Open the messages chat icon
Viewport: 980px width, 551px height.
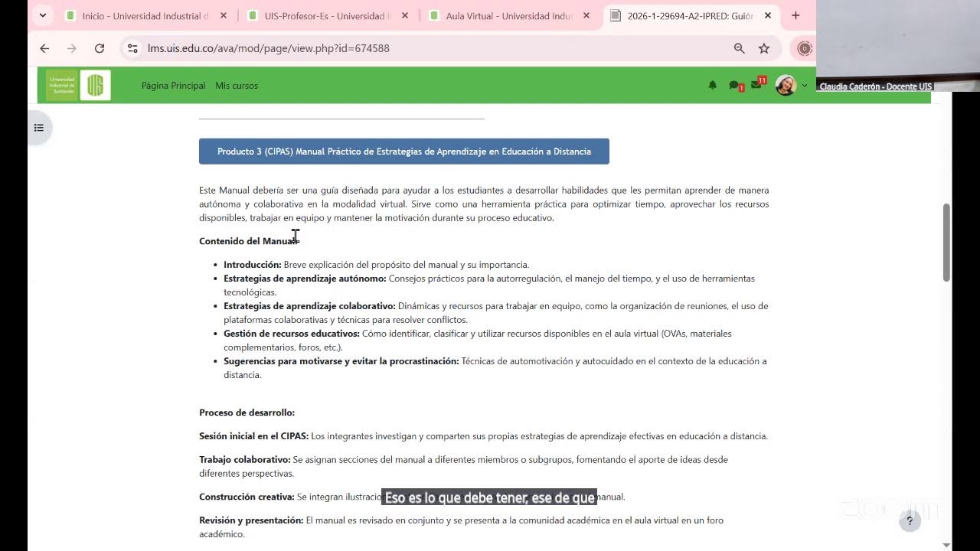(735, 86)
